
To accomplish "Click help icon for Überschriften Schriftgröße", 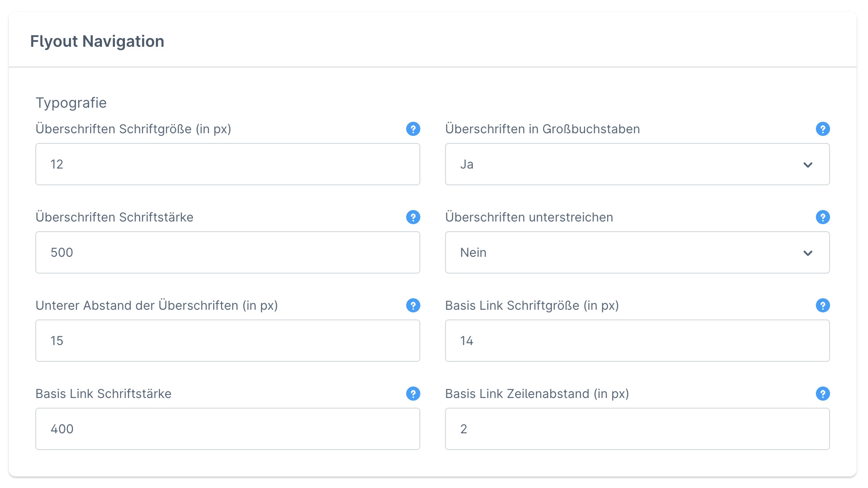I will pos(413,129).
